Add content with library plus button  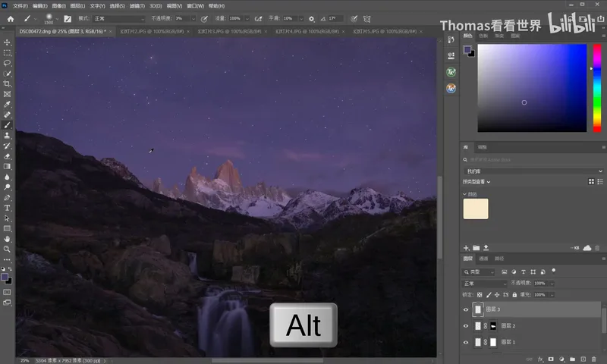pos(466,248)
